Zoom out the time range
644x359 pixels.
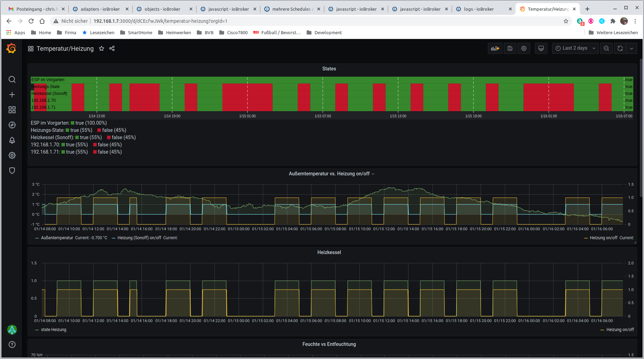pyautogui.click(x=606, y=48)
